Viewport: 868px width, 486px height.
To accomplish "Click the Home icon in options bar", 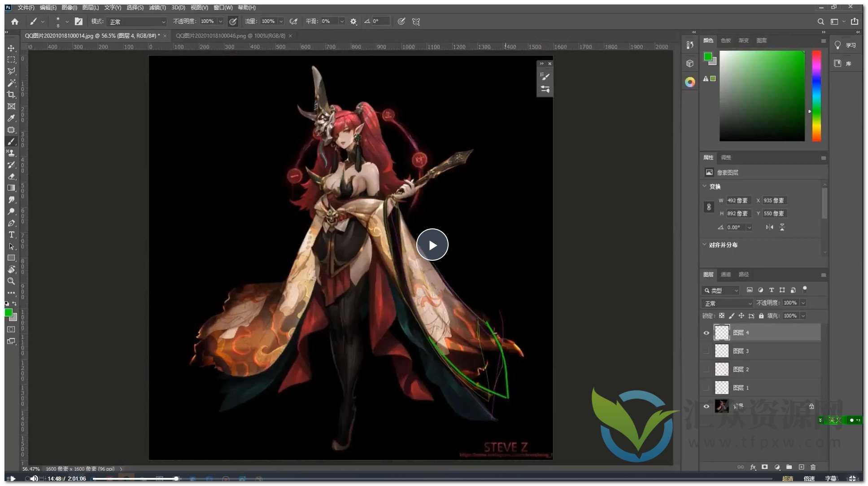I will (x=15, y=22).
